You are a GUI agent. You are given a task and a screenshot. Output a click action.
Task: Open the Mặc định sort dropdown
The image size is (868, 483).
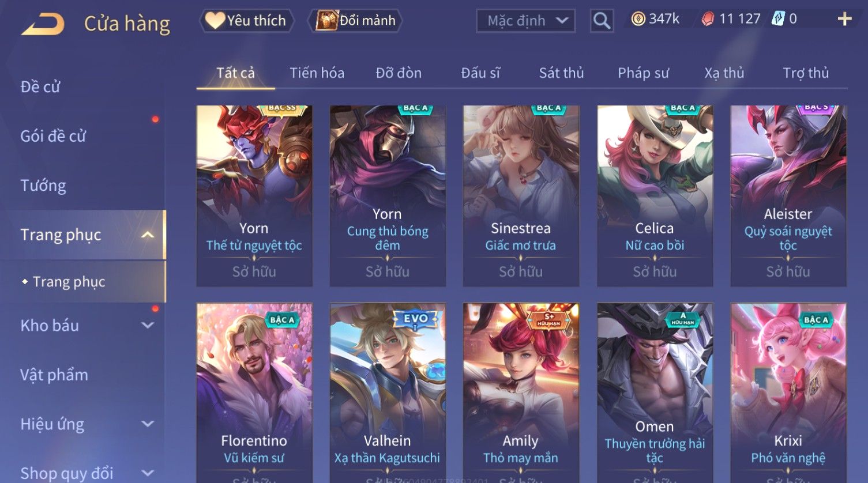[525, 21]
